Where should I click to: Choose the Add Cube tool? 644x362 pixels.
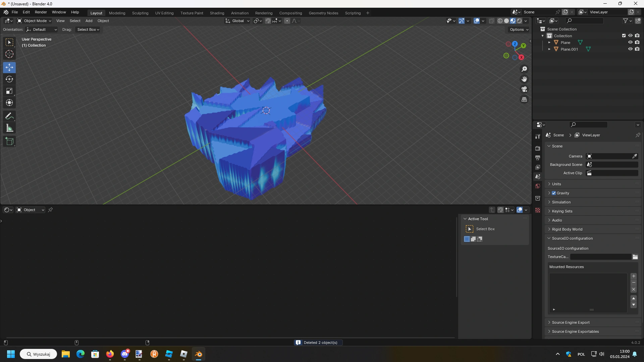[x=9, y=141]
